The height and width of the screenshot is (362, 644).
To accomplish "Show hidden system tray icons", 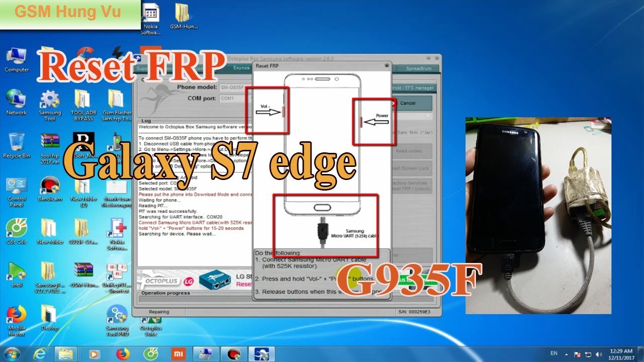I will tap(567, 354).
